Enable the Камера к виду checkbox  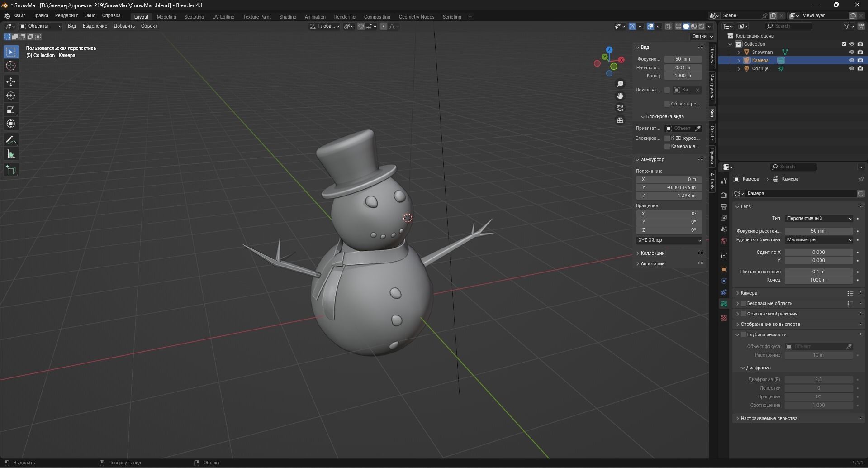point(667,146)
